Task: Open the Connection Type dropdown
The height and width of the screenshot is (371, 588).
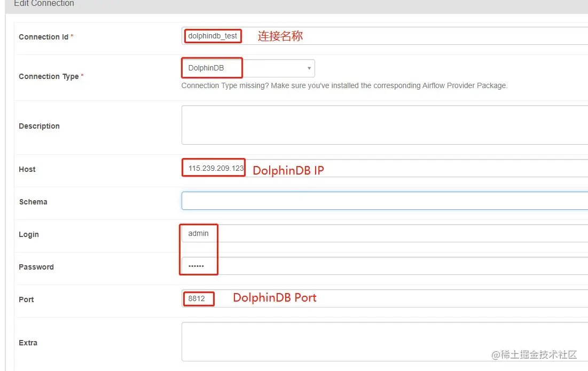Action: pyautogui.click(x=248, y=68)
